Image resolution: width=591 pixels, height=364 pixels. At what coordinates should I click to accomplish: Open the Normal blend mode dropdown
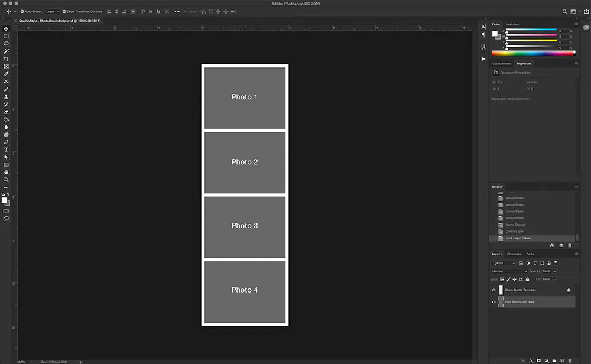(x=509, y=271)
